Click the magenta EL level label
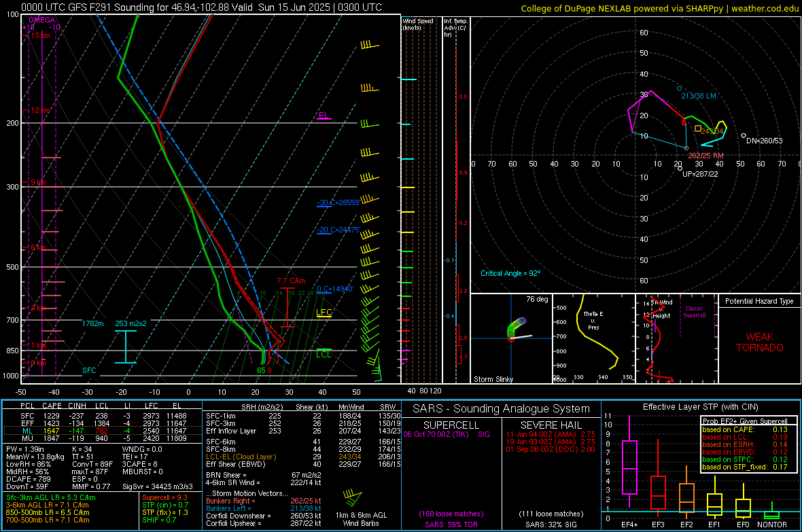This screenshot has width=802, height=532. [324, 115]
